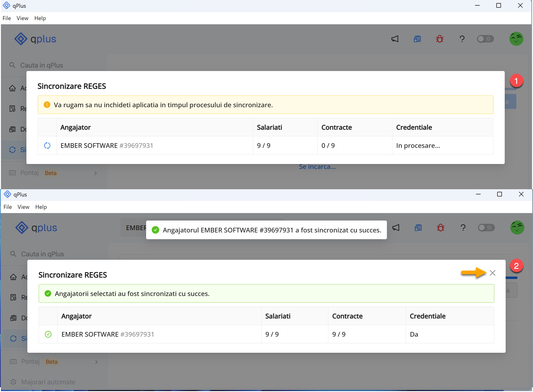Screen dimensions: 533x392
Task: Open the question mark help icon in top window
Action: (x=462, y=39)
